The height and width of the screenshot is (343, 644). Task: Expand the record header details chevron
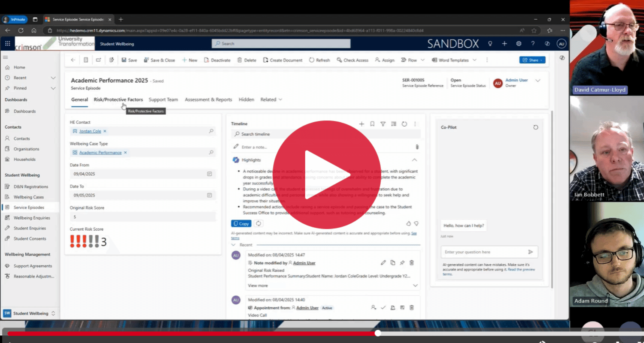pyautogui.click(x=538, y=81)
